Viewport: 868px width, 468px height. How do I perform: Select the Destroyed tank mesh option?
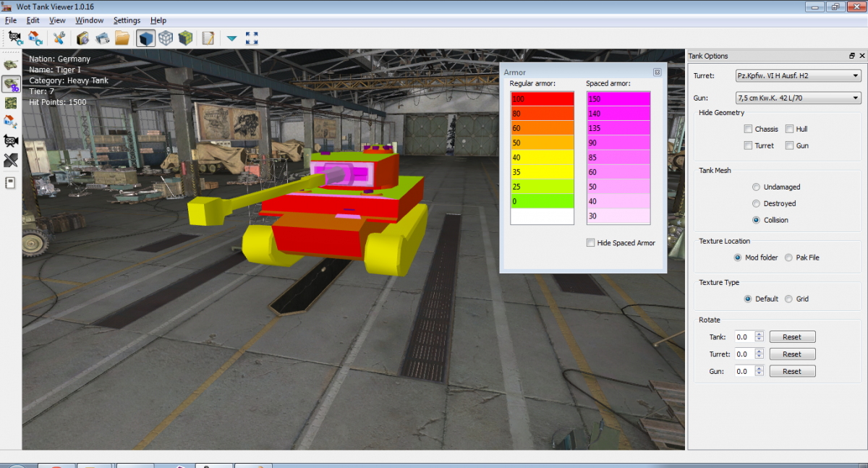coord(757,203)
